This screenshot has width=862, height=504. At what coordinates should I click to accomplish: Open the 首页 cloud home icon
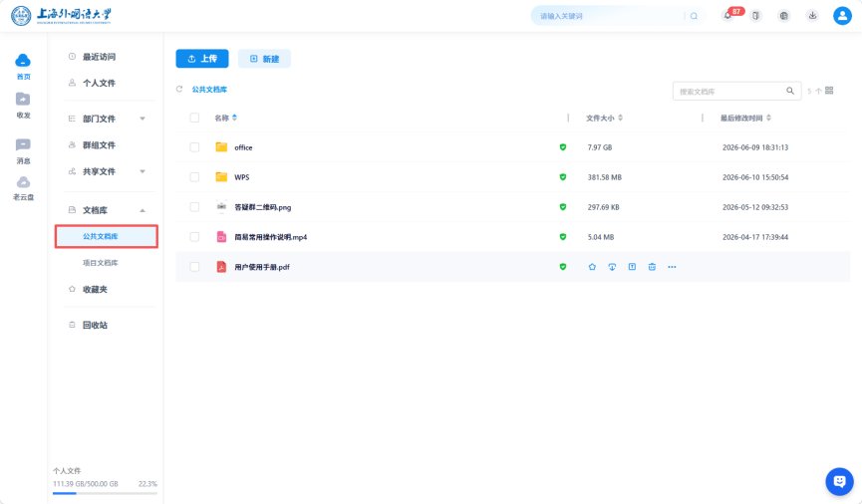click(23, 60)
